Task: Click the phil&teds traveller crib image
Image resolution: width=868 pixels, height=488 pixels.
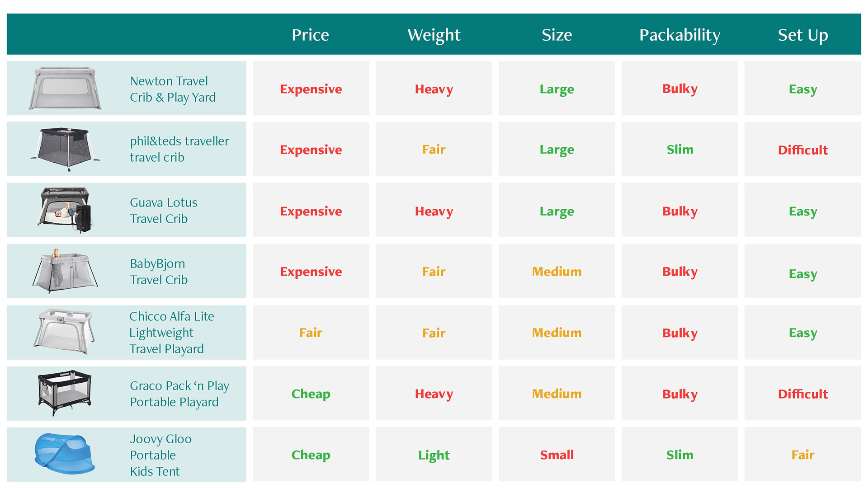Action: [65, 149]
